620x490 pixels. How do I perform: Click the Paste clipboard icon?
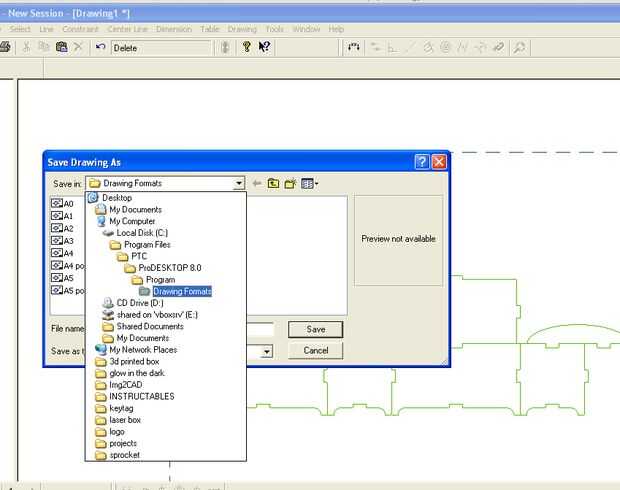point(61,47)
